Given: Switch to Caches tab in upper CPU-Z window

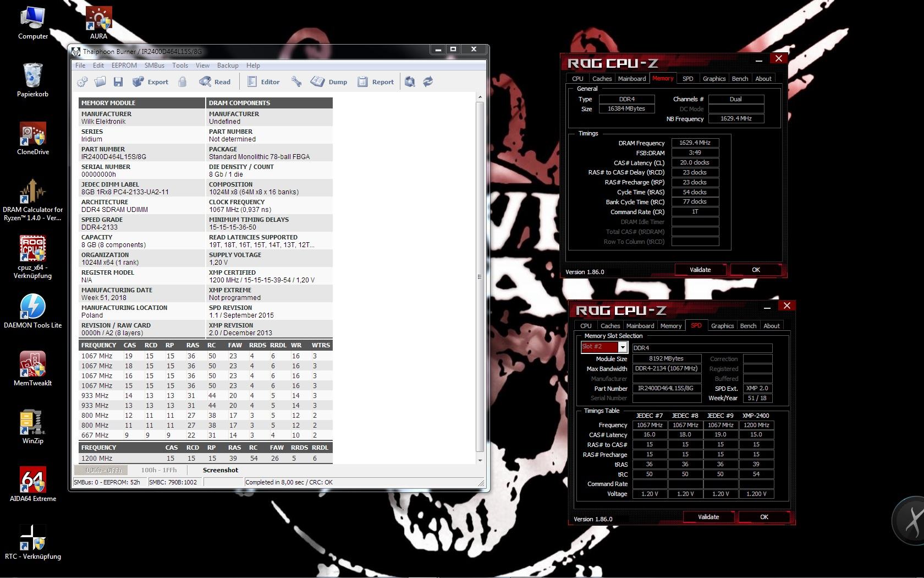Looking at the screenshot, I should point(602,79).
